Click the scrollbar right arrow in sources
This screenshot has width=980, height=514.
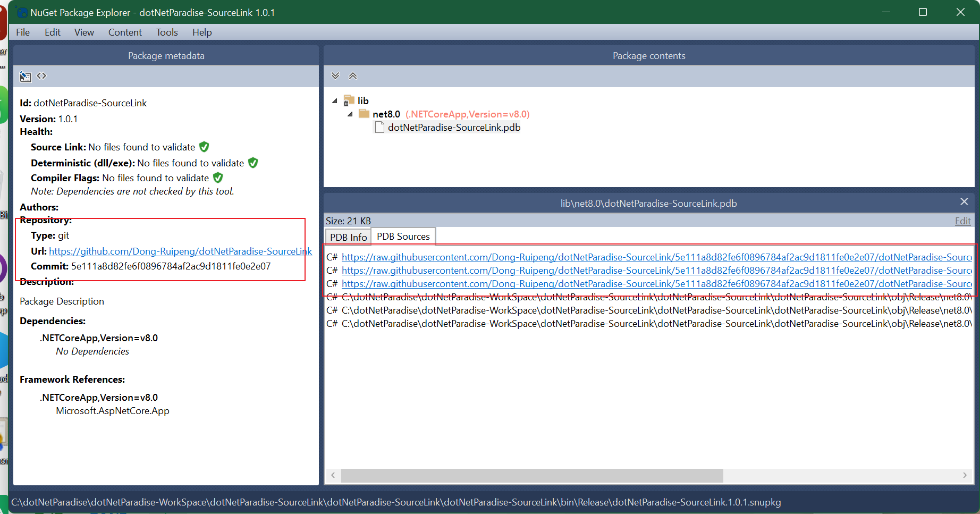pyautogui.click(x=965, y=475)
